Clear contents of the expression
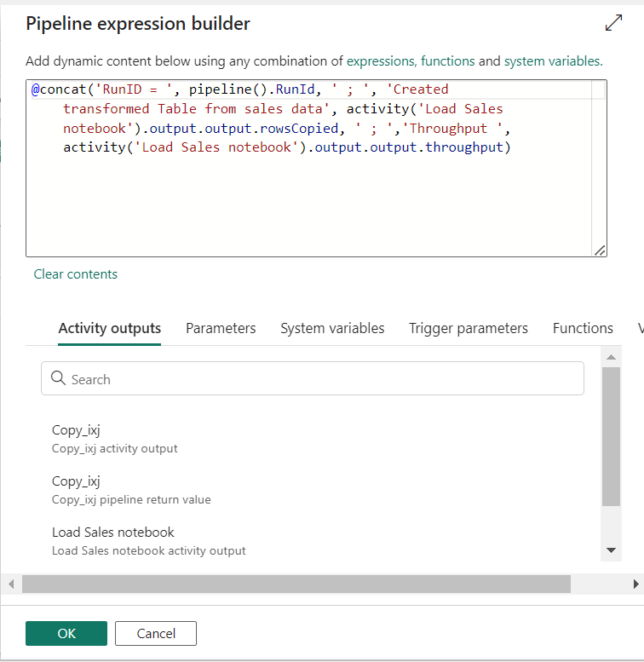Image resolution: width=644 pixels, height=662 pixels. coord(76,274)
